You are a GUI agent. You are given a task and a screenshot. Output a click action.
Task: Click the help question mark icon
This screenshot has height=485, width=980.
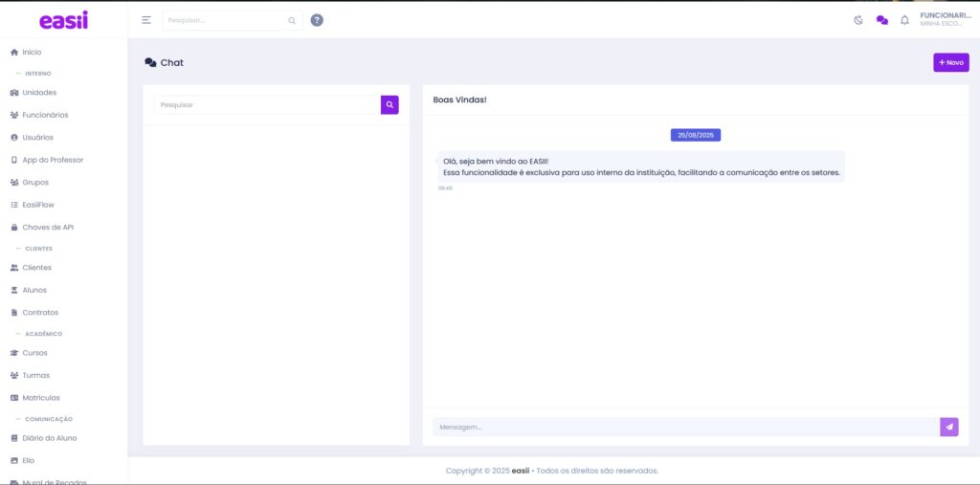pyautogui.click(x=317, y=20)
